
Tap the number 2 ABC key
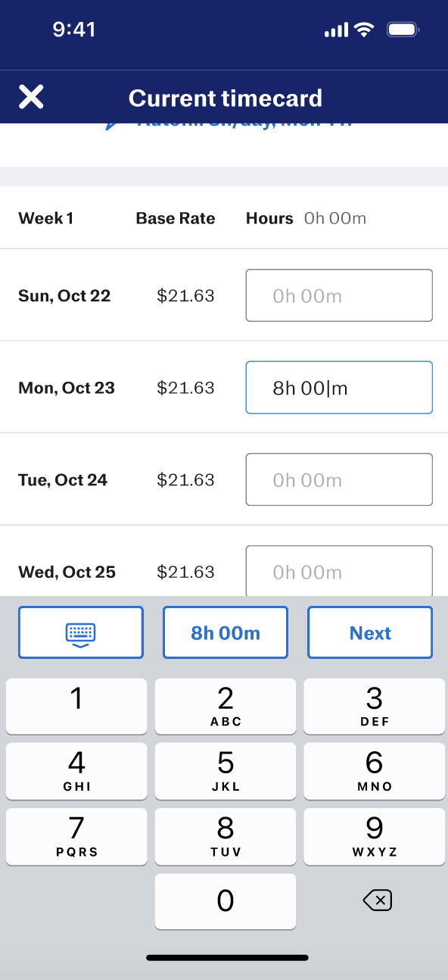click(x=226, y=707)
